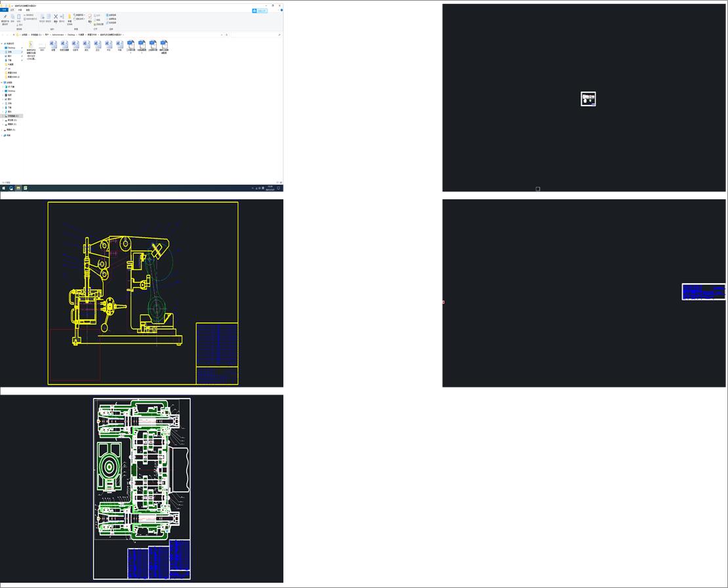Image resolution: width=728 pixels, height=588 pixels.
Task: Go up one folder level arrow
Action: tap(14, 35)
